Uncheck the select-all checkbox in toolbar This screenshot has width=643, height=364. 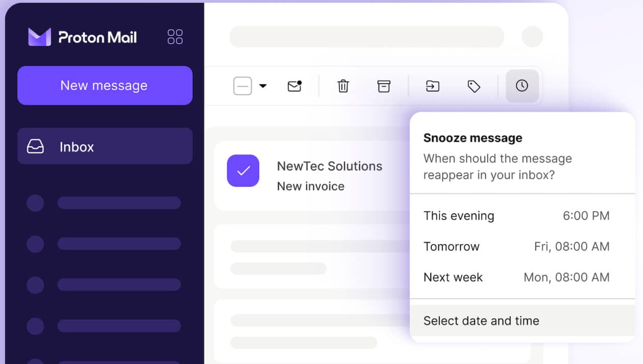pos(242,86)
